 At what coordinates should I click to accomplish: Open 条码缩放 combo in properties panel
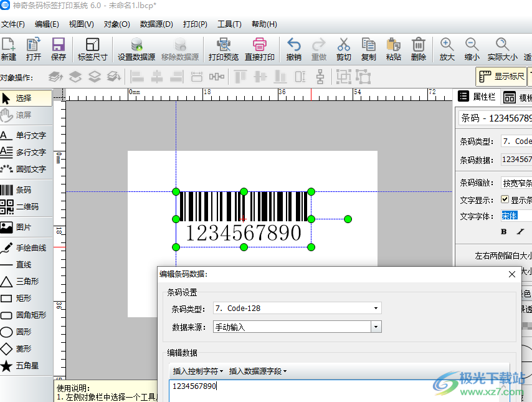(516, 183)
